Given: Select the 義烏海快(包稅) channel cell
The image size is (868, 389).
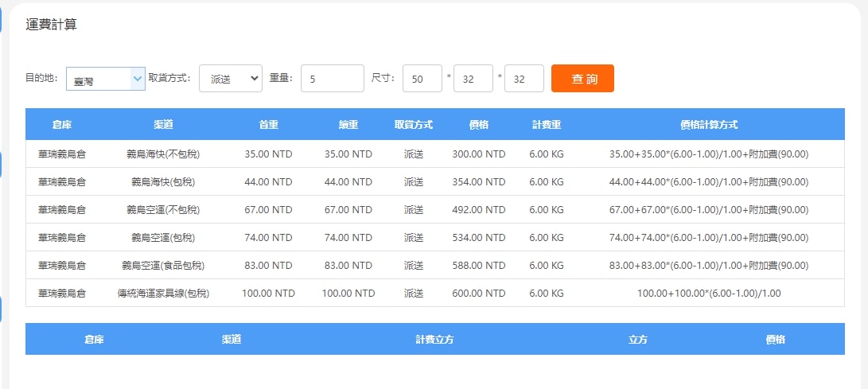Looking at the screenshot, I should coord(163,182).
